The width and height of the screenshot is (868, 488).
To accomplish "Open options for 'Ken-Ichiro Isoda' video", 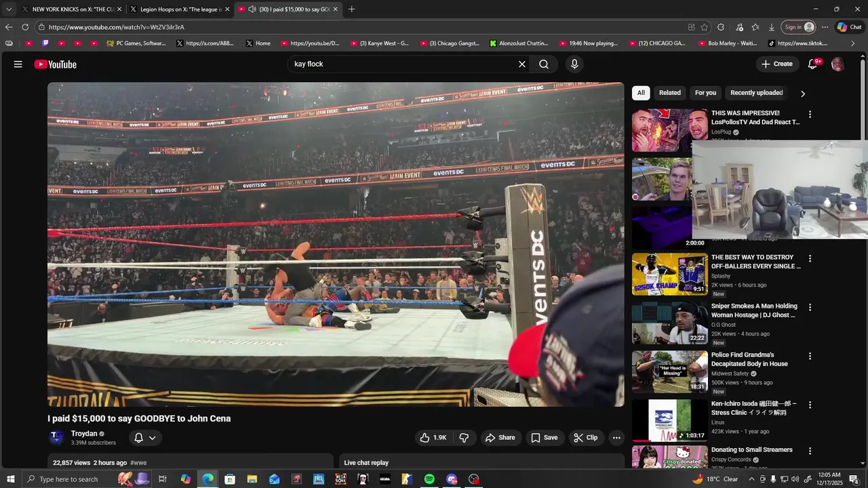I will [x=810, y=405].
